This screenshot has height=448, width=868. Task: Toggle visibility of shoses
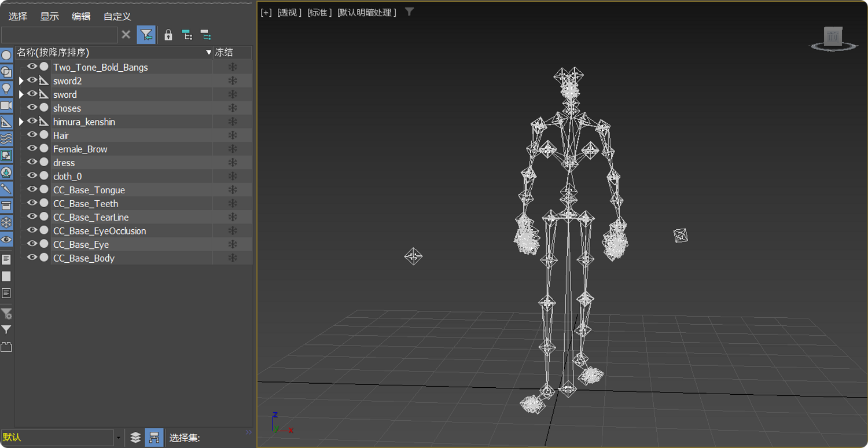pos(32,108)
